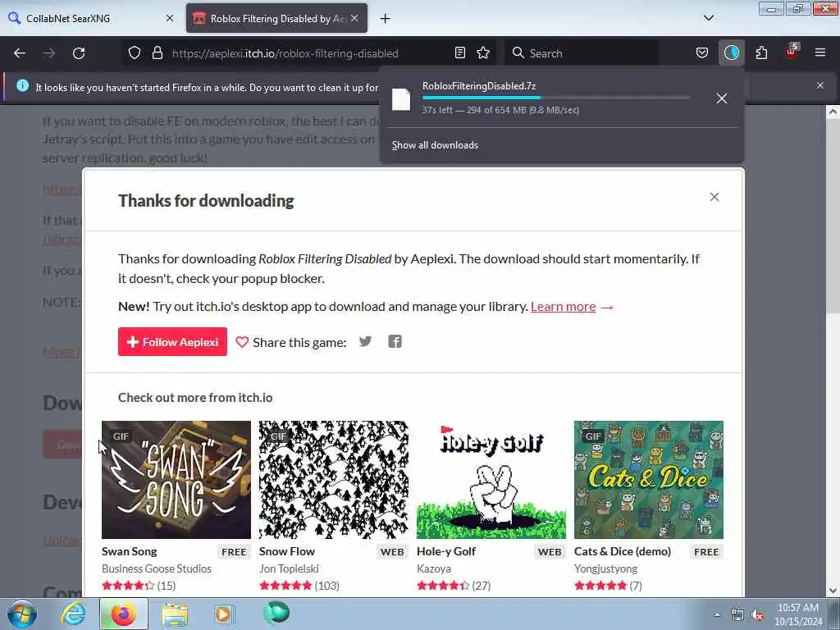The height and width of the screenshot is (630, 840).
Task: Launch Internet Explorer from the taskbar
Action: click(73, 614)
